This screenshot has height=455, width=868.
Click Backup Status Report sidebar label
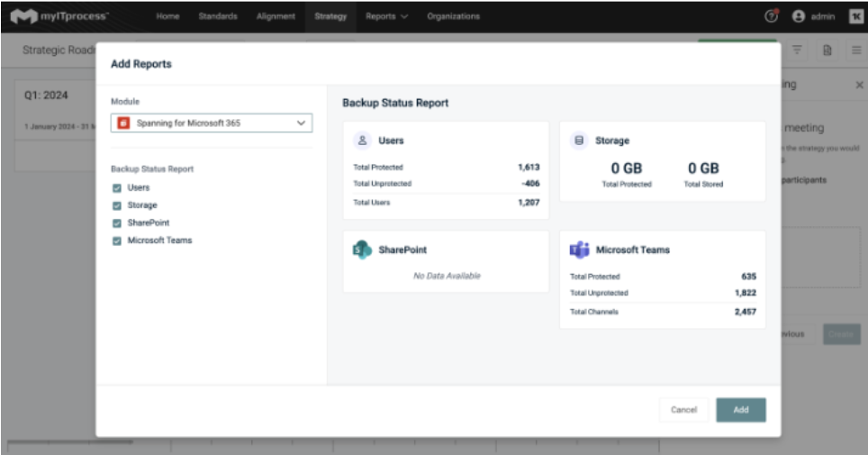152,169
